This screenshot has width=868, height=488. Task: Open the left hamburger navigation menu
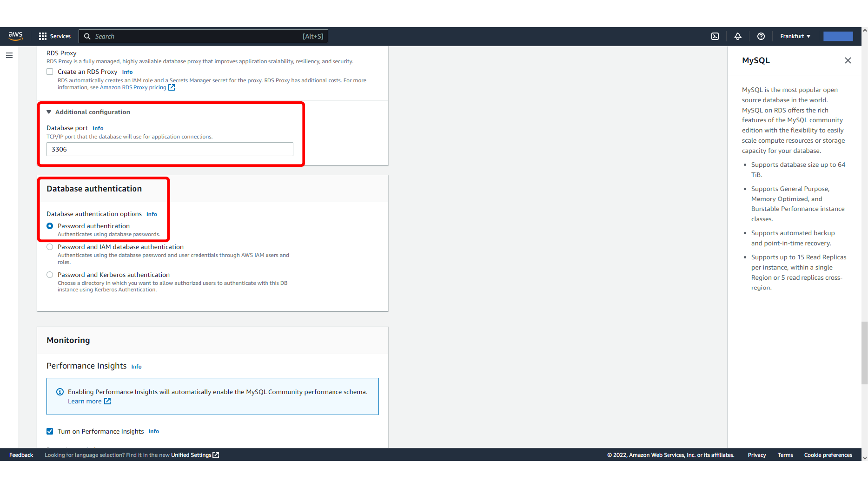(x=9, y=55)
